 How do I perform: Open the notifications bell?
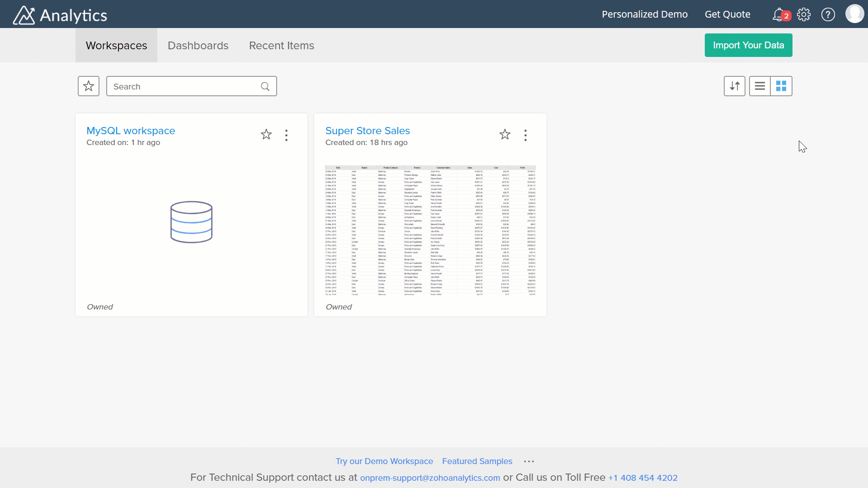click(778, 15)
